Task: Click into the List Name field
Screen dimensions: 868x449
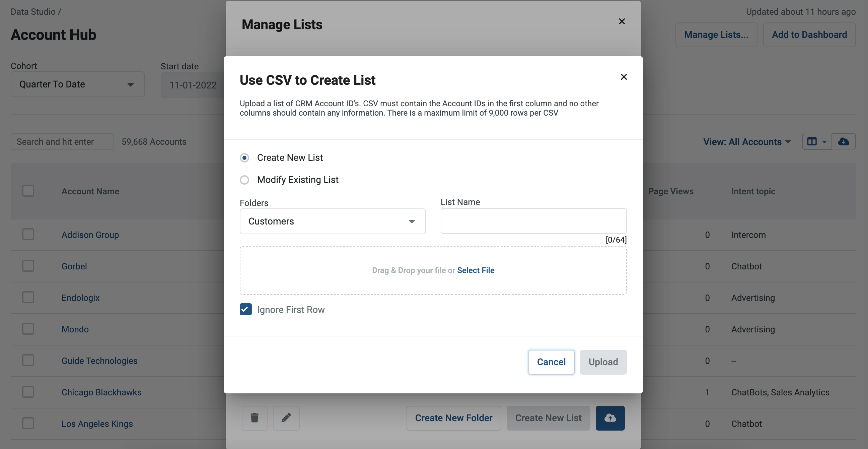Action: click(533, 221)
